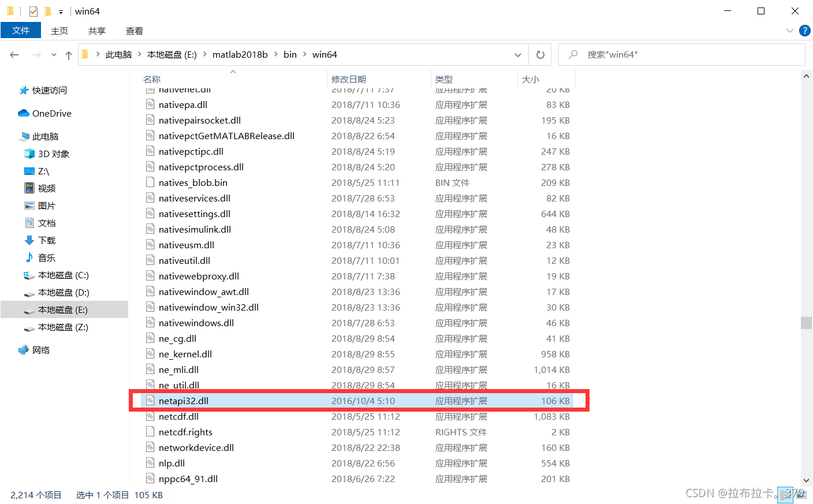Switch to large icons view button
The width and height of the screenshot is (813, 504).
801,495
